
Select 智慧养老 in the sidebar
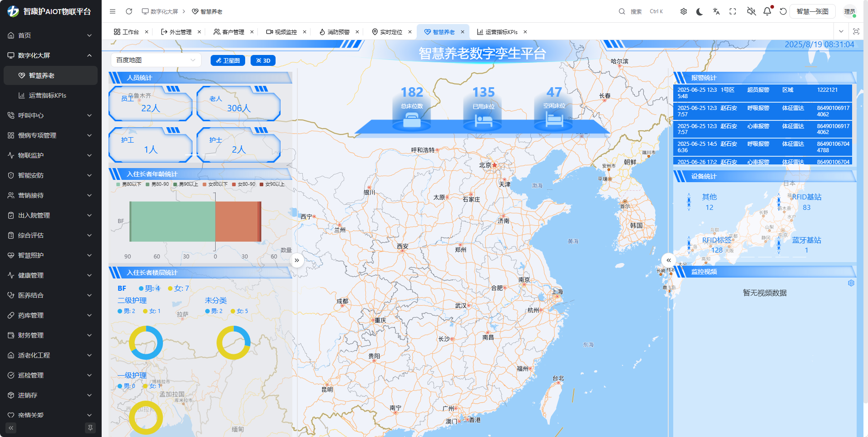click(x=50, y=75)
